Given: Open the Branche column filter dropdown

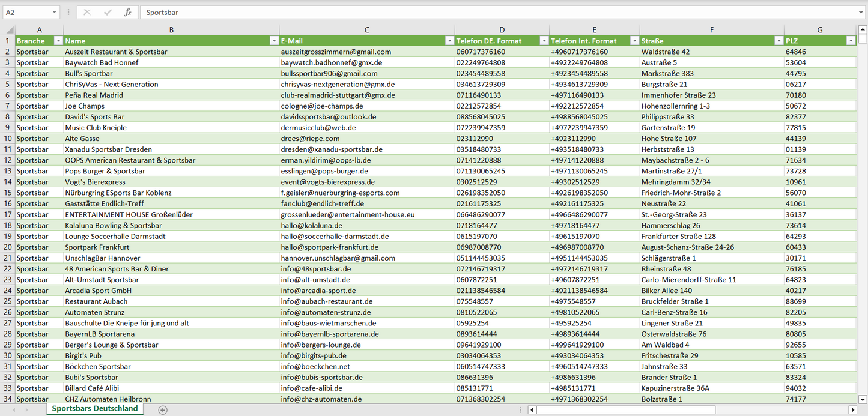Looking at the screenshot, I should 58,41.
